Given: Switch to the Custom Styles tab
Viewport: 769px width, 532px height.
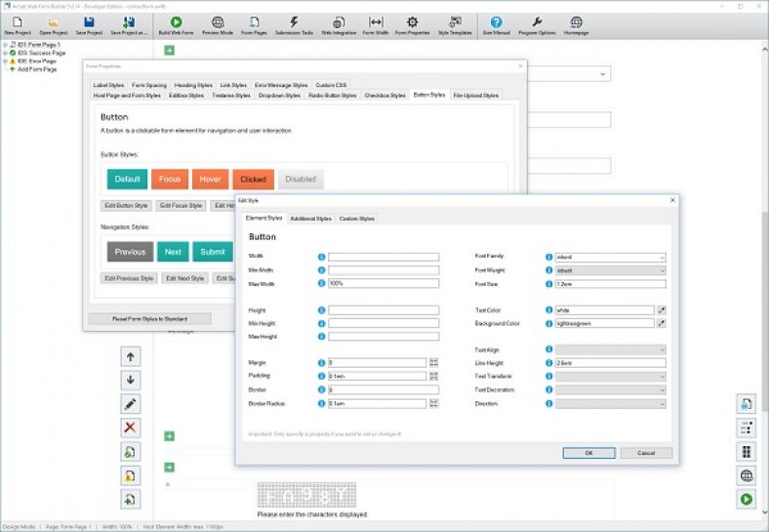Looking at the screenshot, I should (x=357, y=219).
